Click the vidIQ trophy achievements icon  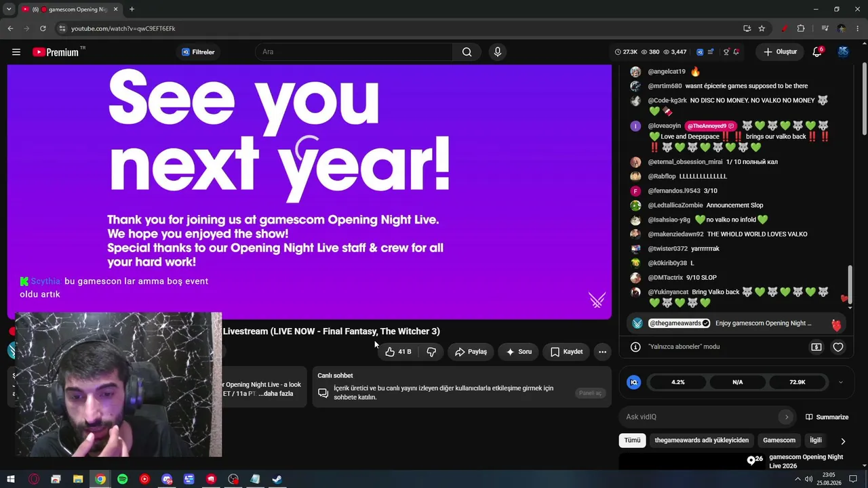tap(726, 52)
